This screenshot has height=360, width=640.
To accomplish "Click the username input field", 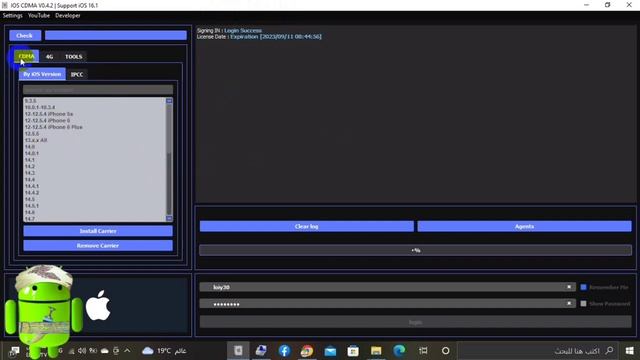I will pyautogui.click(x=387, y=287).
